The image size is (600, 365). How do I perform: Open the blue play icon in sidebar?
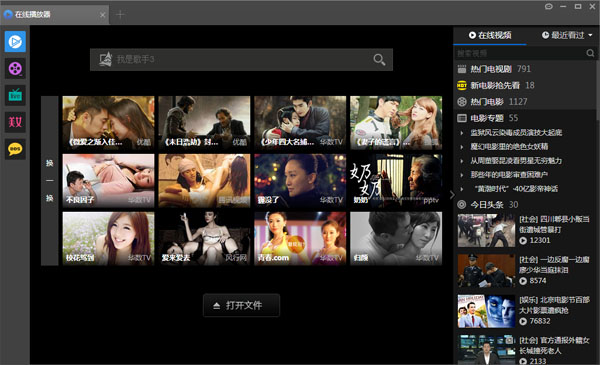pyautogui.click(x=15, y=41)
